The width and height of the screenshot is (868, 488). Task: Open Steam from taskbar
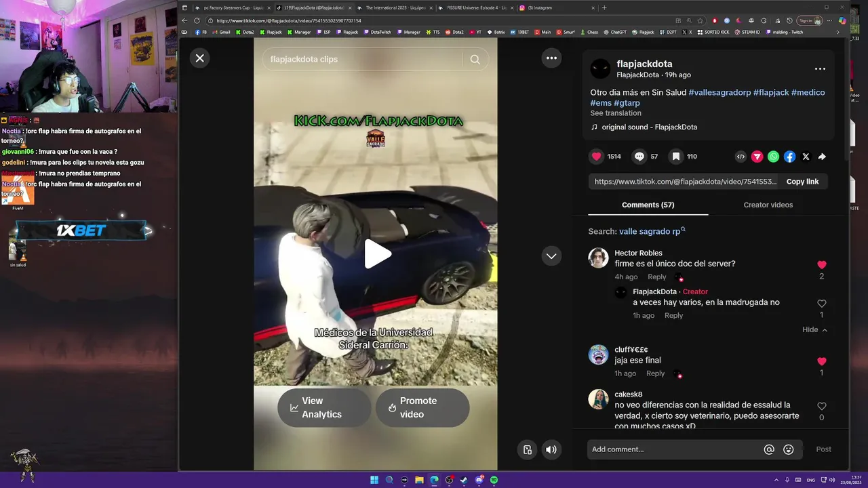[x=464, y=480]
